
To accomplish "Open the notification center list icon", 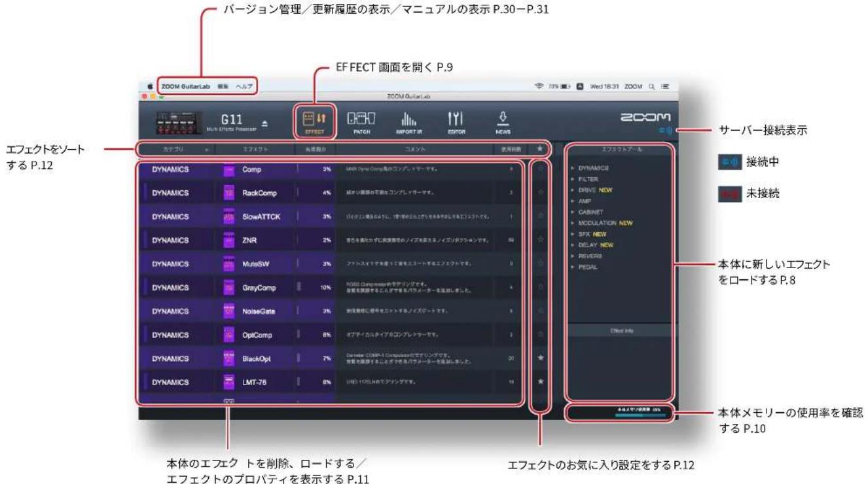I will 665,86.
